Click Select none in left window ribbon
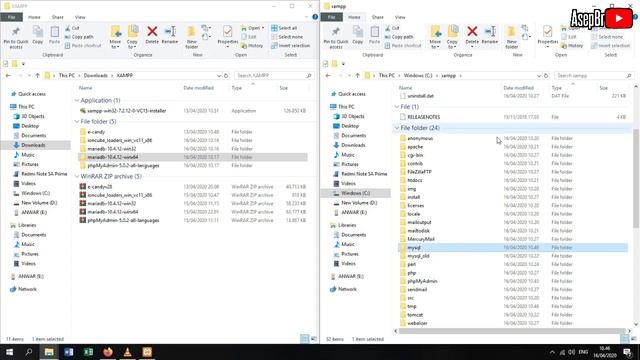This screenshot has width=640, height=360. (287, 37)
